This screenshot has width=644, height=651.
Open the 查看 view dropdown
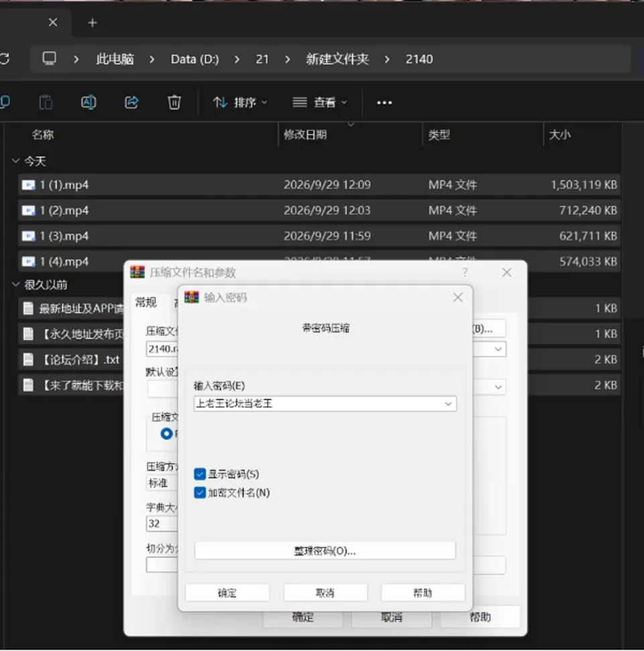coord(319,102)
